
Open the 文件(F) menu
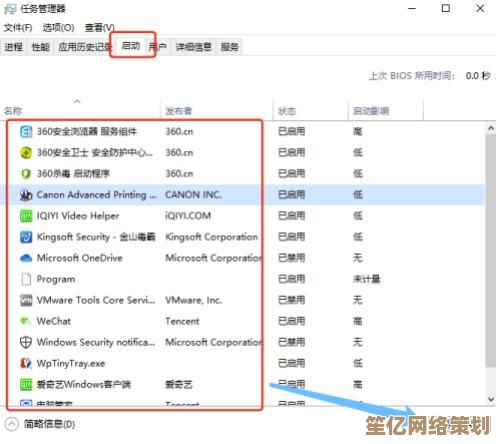click(18, 28)
